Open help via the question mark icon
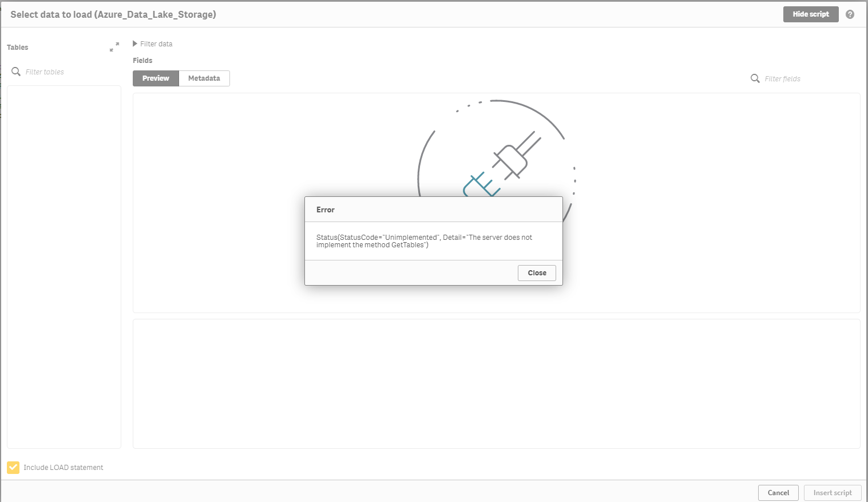 coord(850,14)
